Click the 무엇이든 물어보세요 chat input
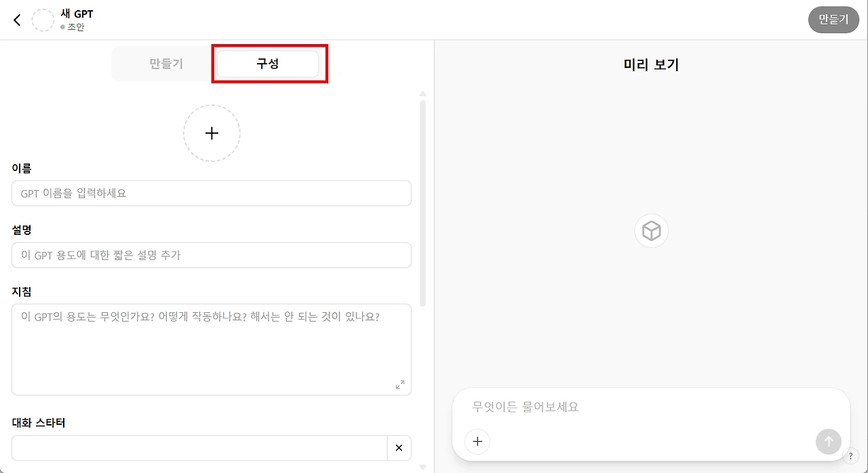The width and height of the screenshot is (868, 473). click(x=651, y=407)
